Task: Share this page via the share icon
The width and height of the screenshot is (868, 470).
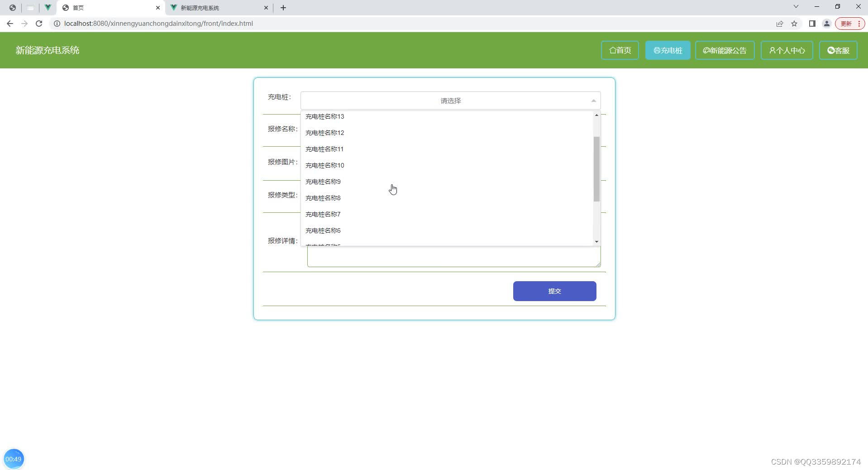Action: click(x=780, y=24)
